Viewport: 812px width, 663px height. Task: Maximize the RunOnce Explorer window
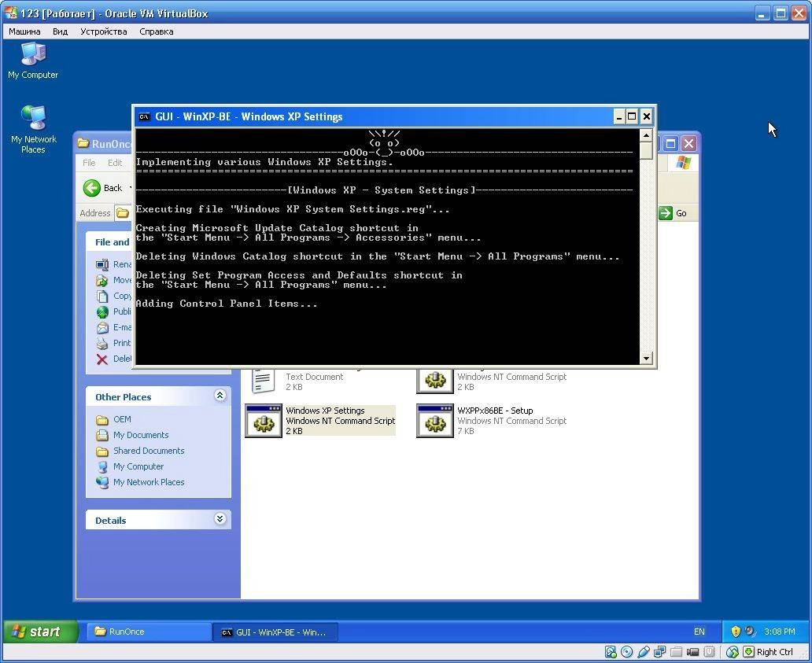(x=670, y=143)
